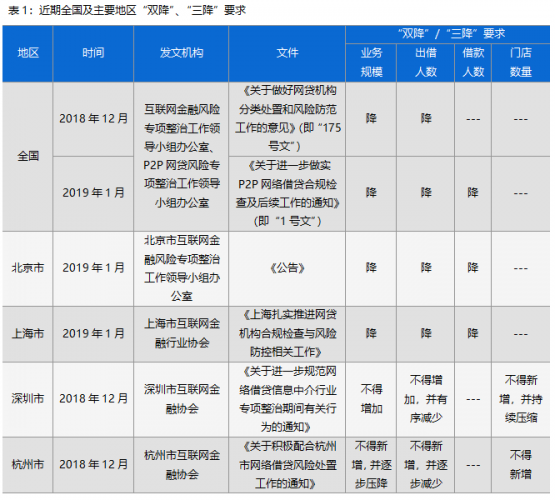The width and height of the screenshot is (555, 500).
Task: Click the 时间 column header
Action: pyautogui.click(x=93, y=53)
